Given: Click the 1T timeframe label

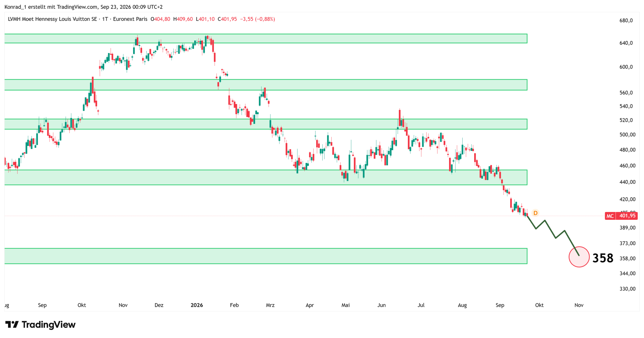Looking at the screenshot, I should pos(105,19).
